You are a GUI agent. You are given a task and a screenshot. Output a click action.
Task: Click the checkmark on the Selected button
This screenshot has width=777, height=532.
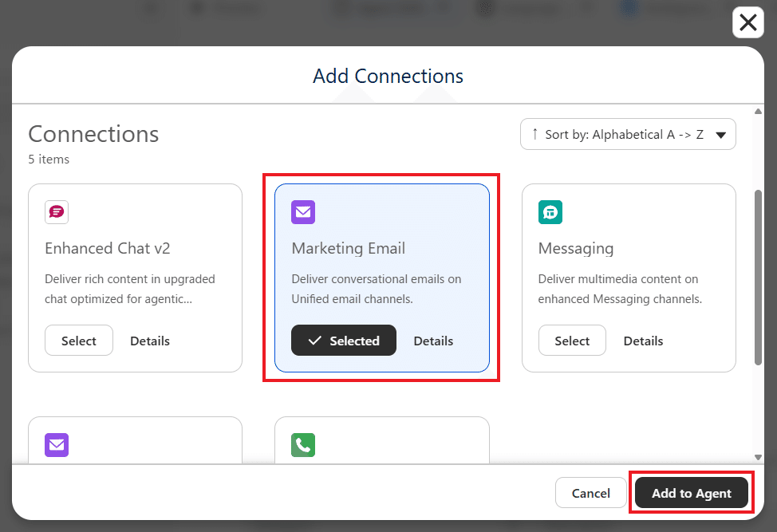pos(314,341)
